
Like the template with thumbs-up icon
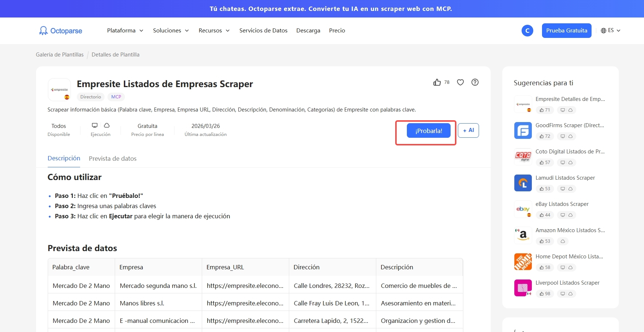click(437, 82)
